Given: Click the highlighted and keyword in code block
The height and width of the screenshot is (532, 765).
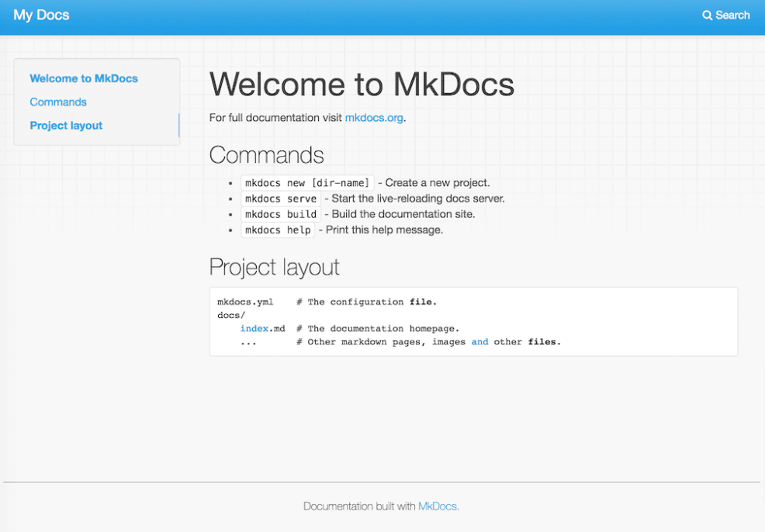Looking at the screenshot, I should 479,341.
